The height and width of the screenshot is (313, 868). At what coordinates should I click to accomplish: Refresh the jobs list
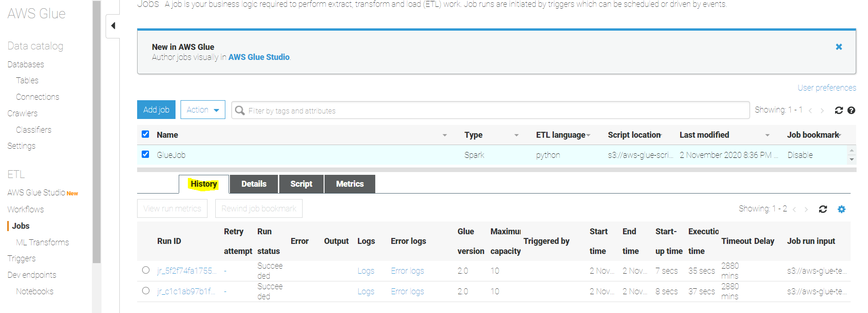[839, 110]
